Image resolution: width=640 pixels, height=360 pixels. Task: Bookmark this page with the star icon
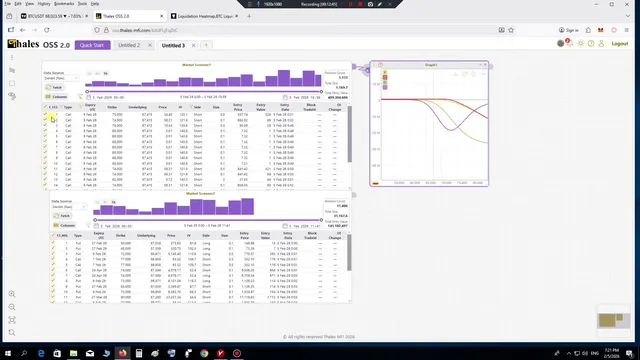tap(511, 30)
